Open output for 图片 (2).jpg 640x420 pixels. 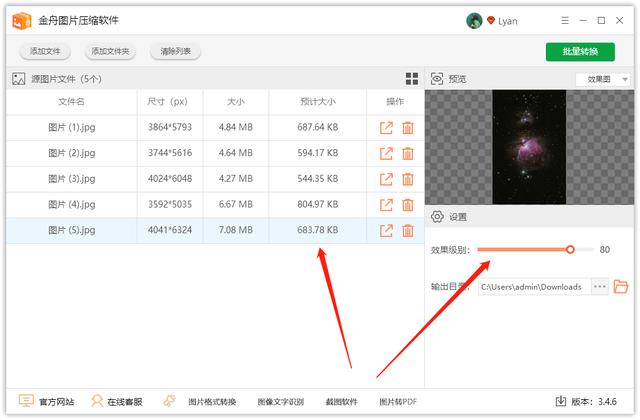click(x=386, y=153)
